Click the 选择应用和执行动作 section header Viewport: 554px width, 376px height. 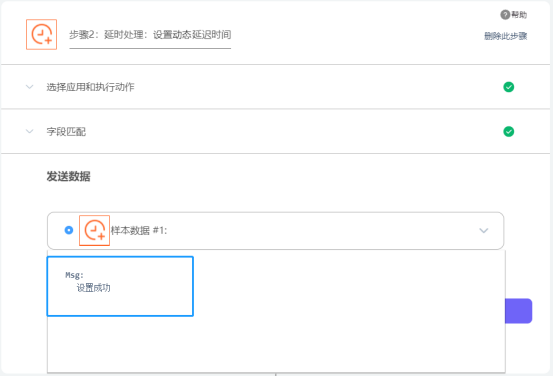click(276, 87)
